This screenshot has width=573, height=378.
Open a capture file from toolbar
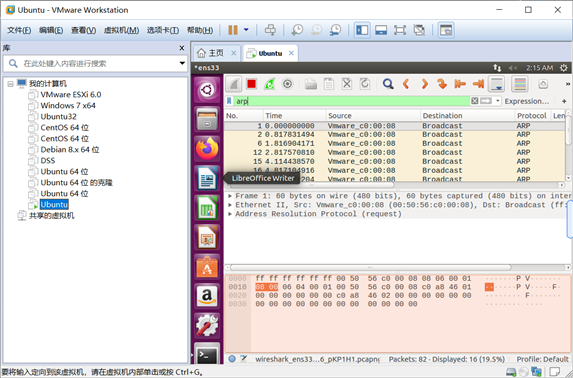click(311, 84)
